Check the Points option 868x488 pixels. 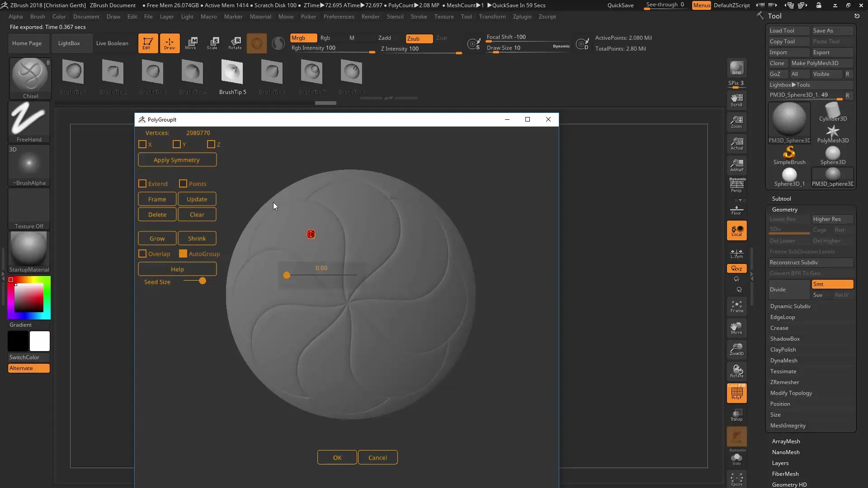click(183, 183)
